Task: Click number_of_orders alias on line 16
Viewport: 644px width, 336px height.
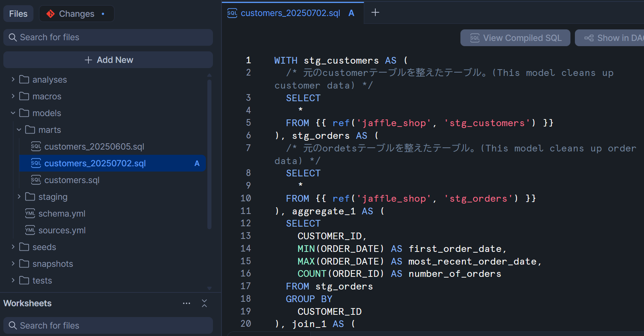Action: pyautogui.click(x=455, y=274)
